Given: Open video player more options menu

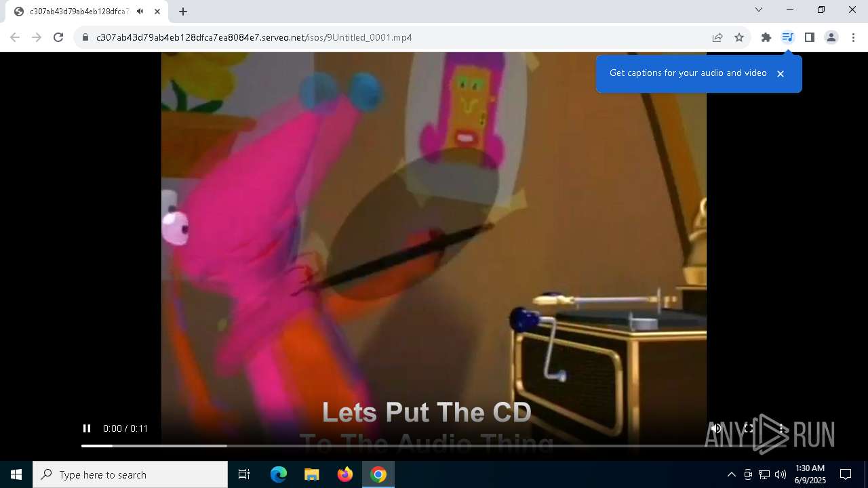Looking at the screenshot, I should tap(781, 428).
